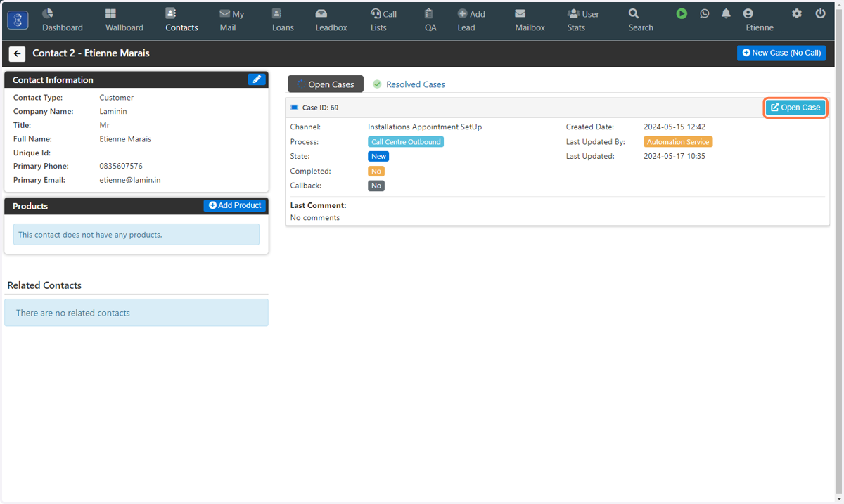Image resolution: width=844 pixels, height=504 pixels.
Task: Open the Search page
Action: [x=641, y=20]
